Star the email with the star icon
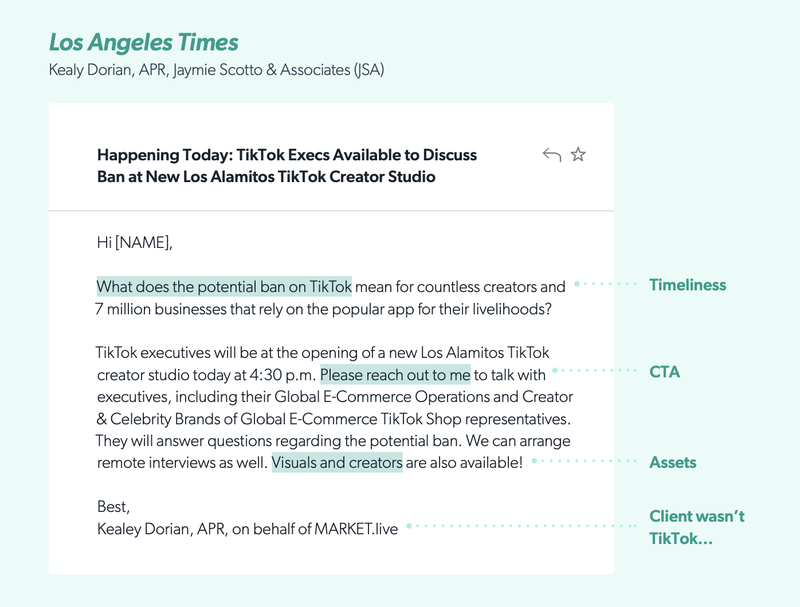800x607 pixels. (578, 155)
